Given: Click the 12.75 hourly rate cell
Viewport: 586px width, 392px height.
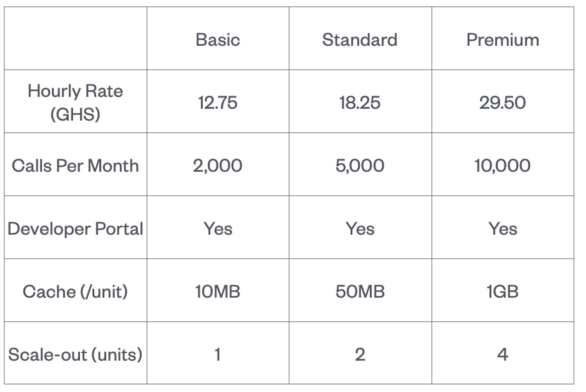Looking at the screenshot, I should coord(218,102).
